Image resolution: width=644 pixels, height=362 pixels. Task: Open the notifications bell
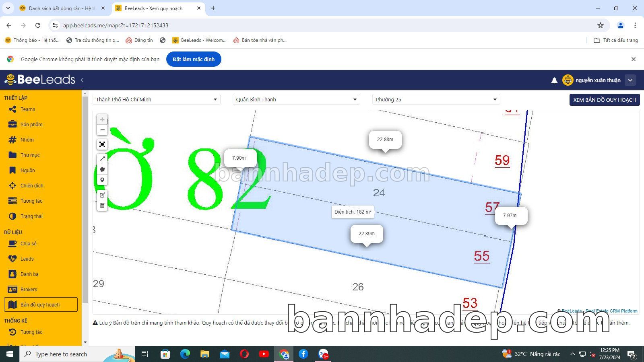point(554,80)
